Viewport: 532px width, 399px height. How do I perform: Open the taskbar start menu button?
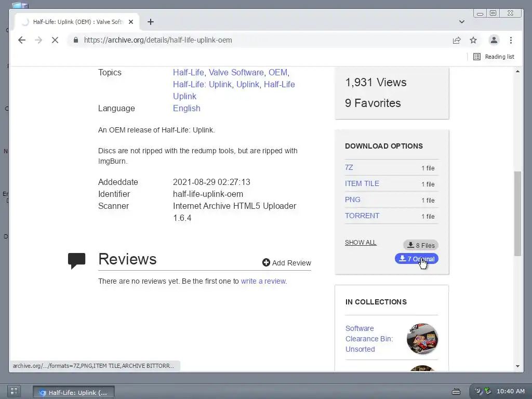tap(14, 391)
